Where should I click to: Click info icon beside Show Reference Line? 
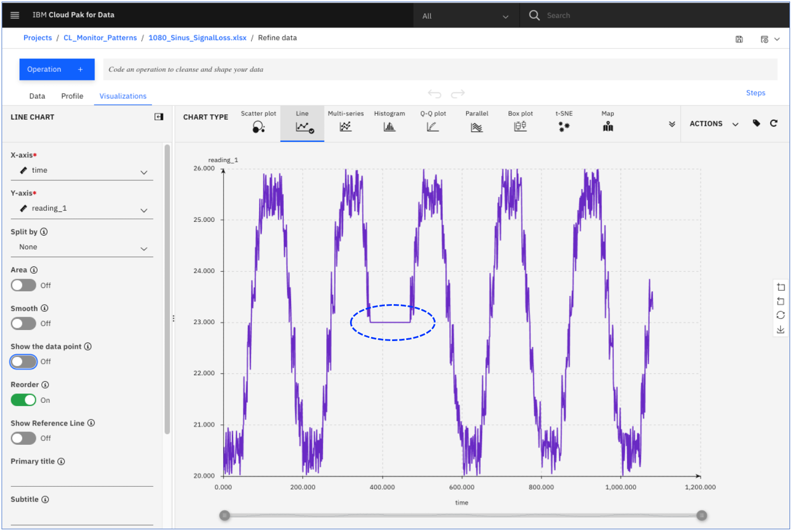point(91,423)
